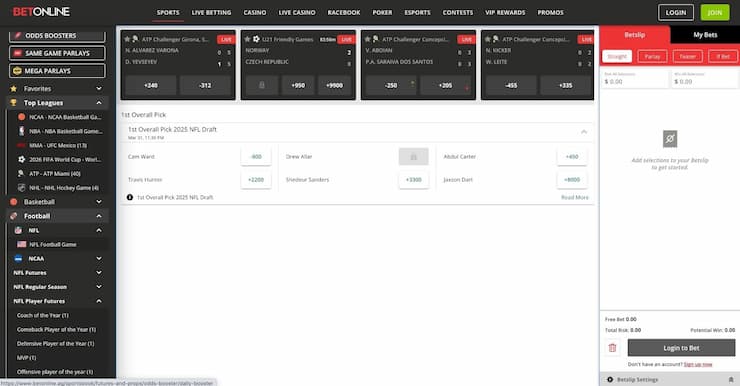
Task: Click the FIFA World Cup soccer icon
Action: 21,159
